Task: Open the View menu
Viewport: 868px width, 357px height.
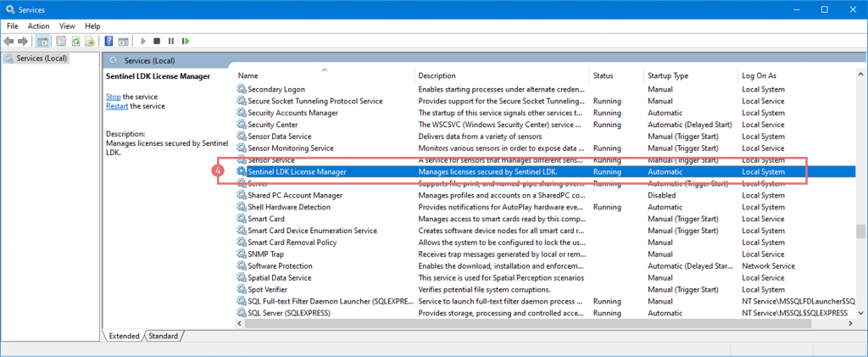Action: tap(67, 25)
